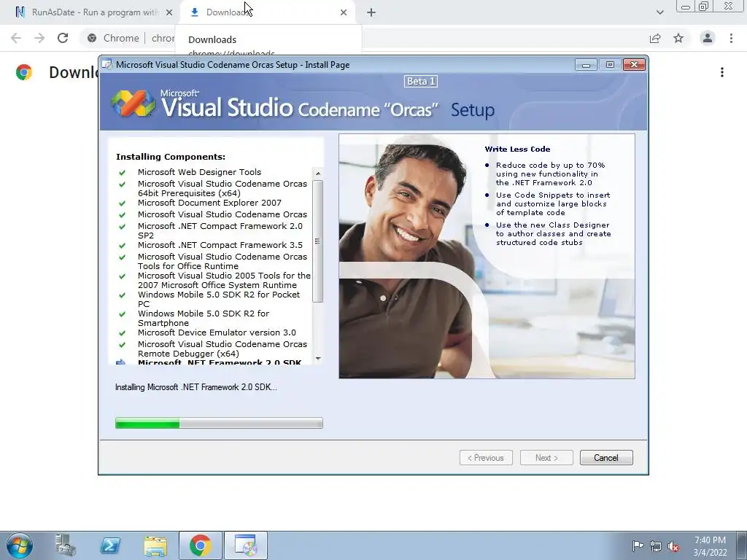Click Orcas Tools for Office Runtime item
Screen dimensions: 747x560
(222, 261)
